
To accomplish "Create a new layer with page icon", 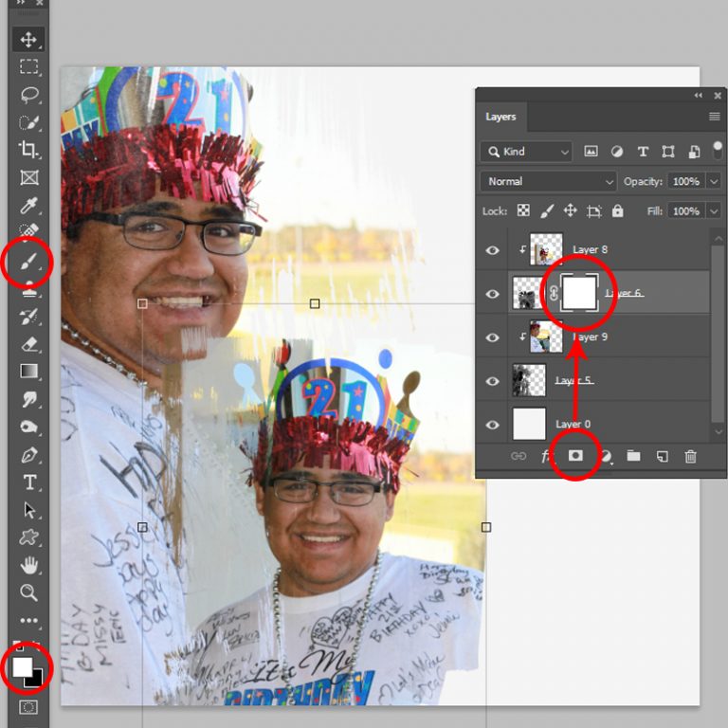I will point(662,456).
